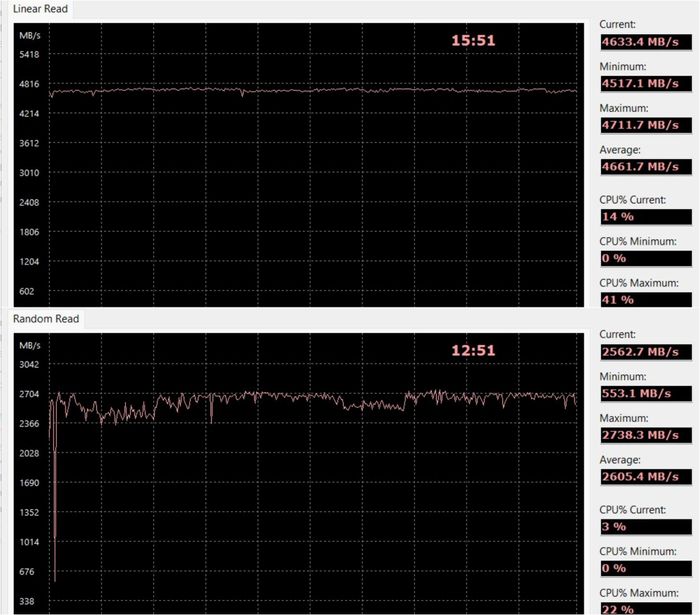Click the 3042 axis label in Random Read
The width and height of the screenshot is (700, 615).
pos(29,364)
